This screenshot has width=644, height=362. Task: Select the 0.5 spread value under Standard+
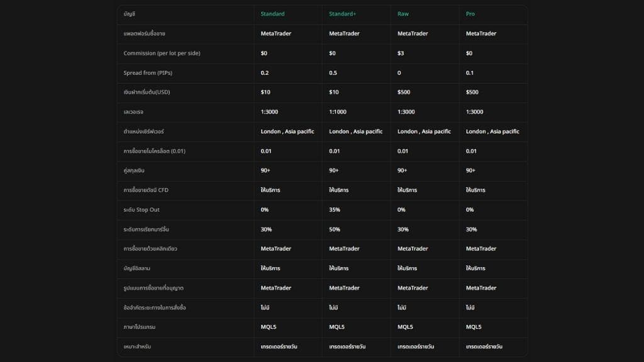[x=333, y=73]
